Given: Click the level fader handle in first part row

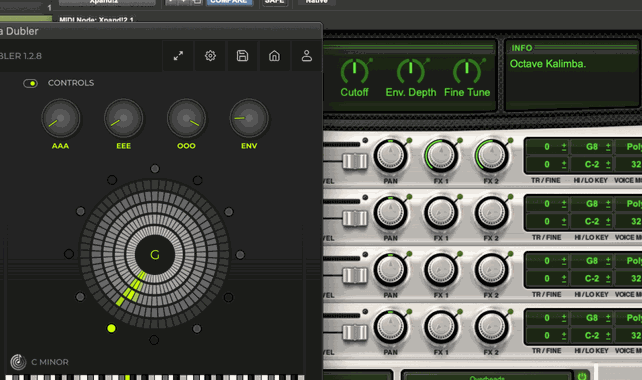Looking at the screenshot, I should pos(355,161).
